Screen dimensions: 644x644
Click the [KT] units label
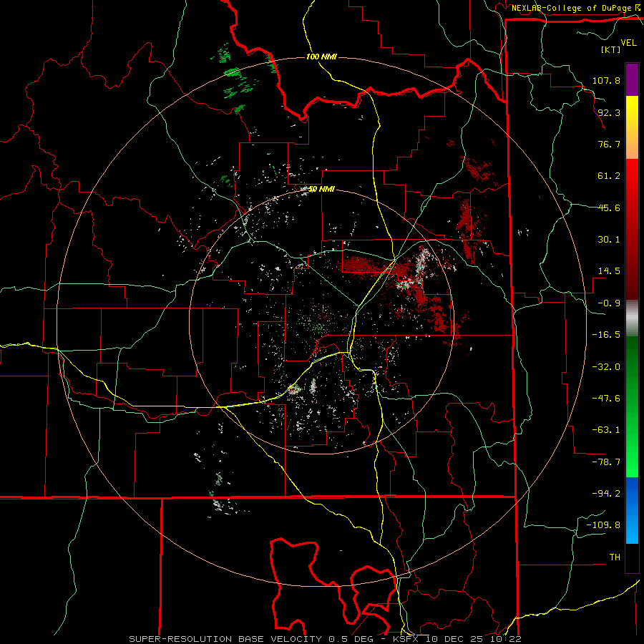coord(611,49)
